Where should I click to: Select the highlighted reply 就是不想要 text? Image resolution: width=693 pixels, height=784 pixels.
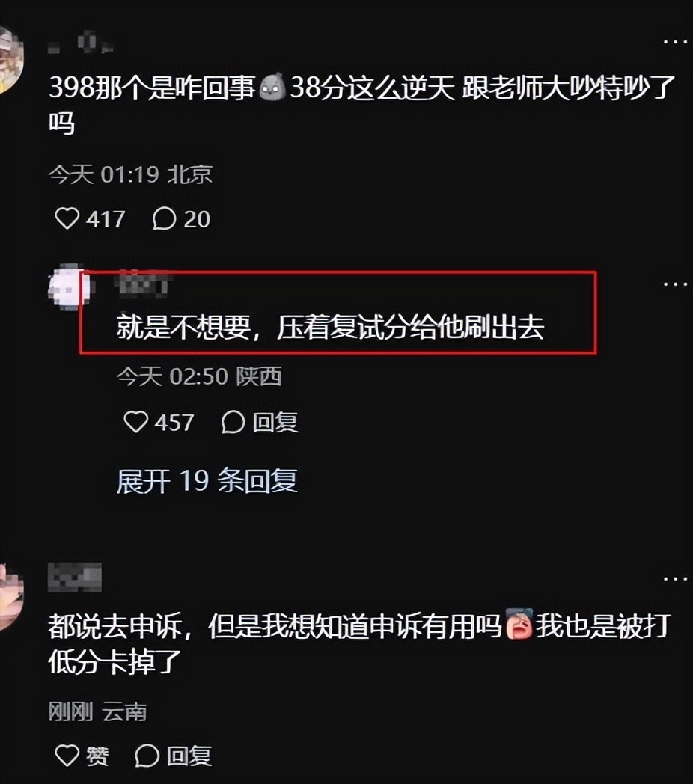point(330,328)
